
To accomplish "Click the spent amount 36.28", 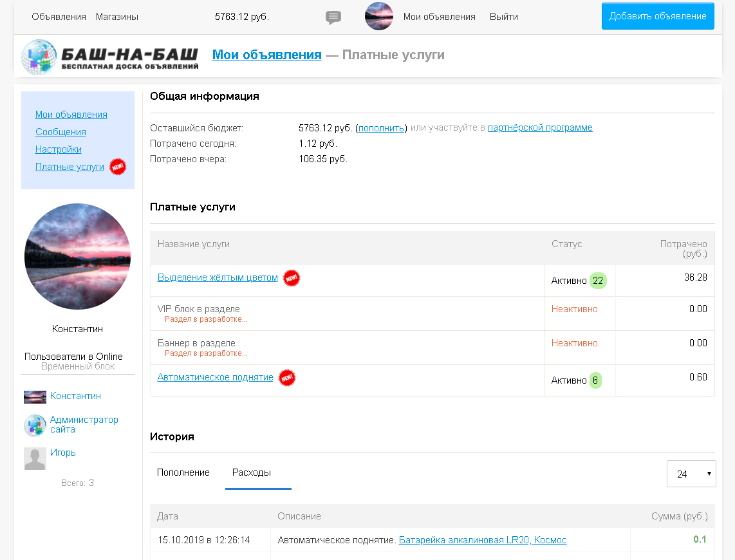I will (x=696, y=277).
